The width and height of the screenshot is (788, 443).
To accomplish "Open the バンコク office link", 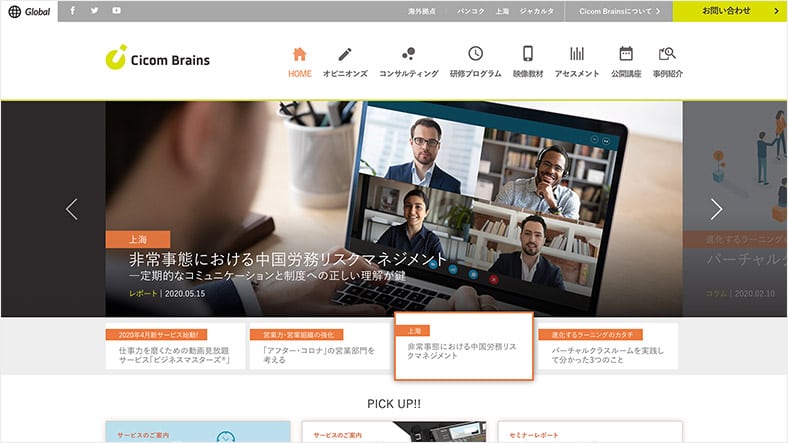I will pos(470,11).
